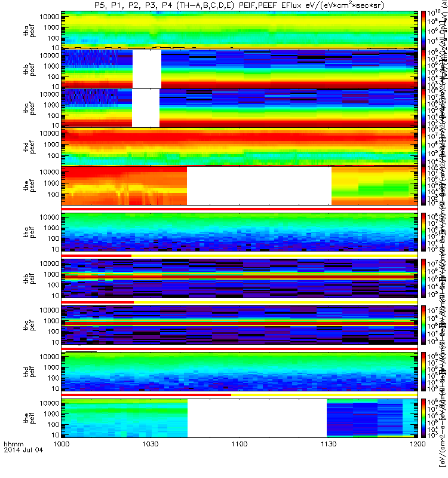The width and height of the screenshot is (448, 478).
Task: Click the 1200 time axis label
Action: (x=418, y=444)
